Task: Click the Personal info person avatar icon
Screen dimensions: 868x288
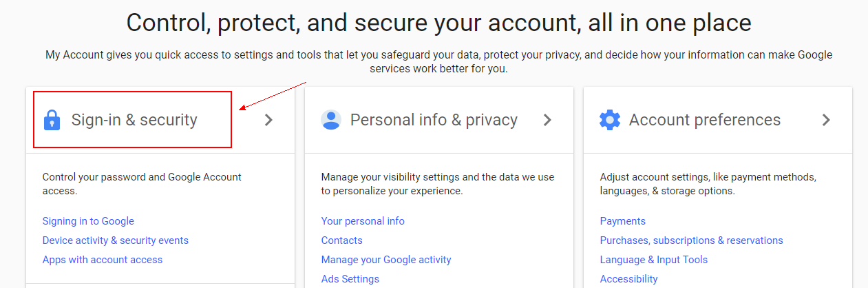Action: coord(331,120)
